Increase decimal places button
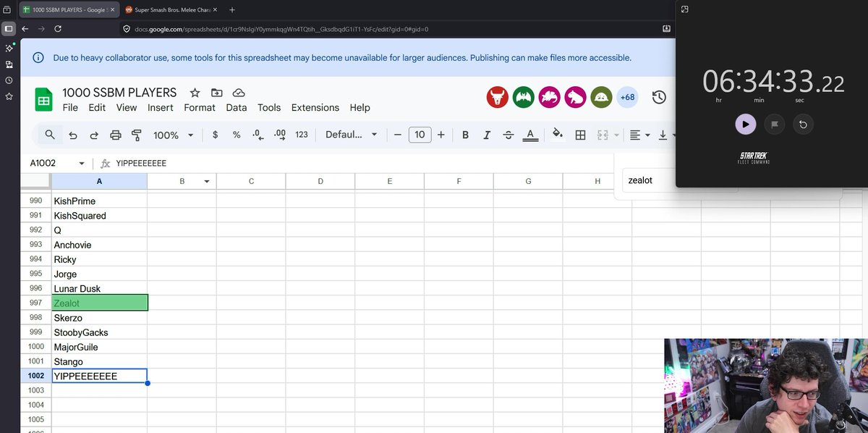Screen dimensions: 868x433 click(280, 135)
